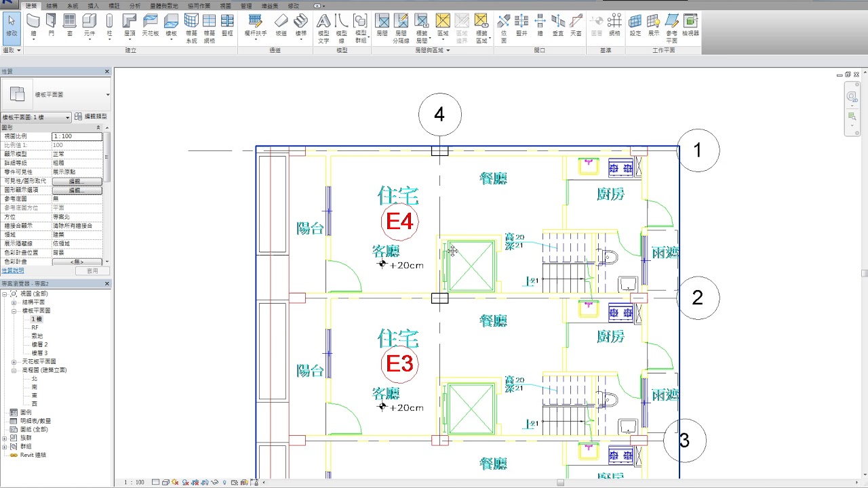868x488 pixels.
Task: Select 敷地 view in project browser
Action: (x=37, y=336)
